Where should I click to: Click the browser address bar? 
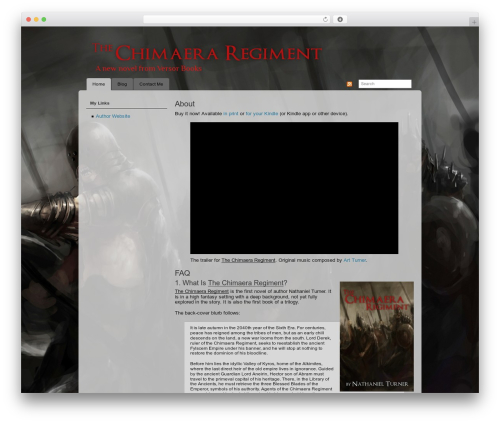click(x=237, y=19)
